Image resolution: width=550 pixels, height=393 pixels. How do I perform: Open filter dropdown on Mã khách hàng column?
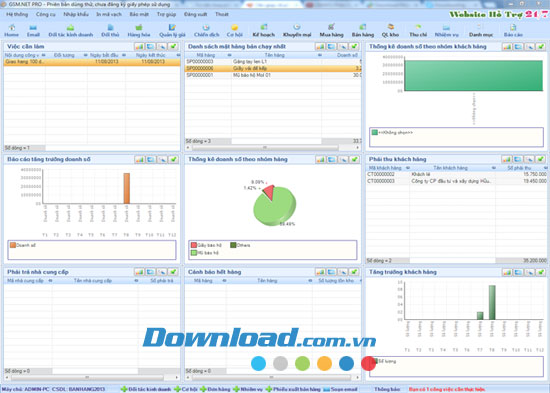point(408,168)
